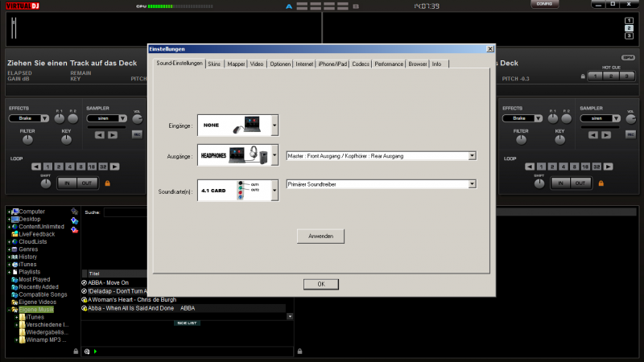Open the Mapper tab
Screen dimensions: 644x362
pos(236,64)
